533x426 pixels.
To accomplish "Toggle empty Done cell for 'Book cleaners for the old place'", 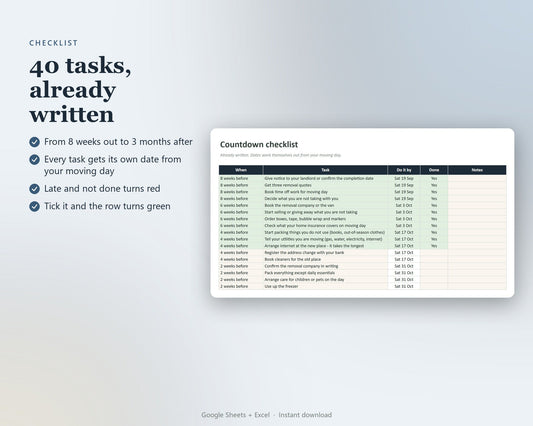I will point(434,259).
